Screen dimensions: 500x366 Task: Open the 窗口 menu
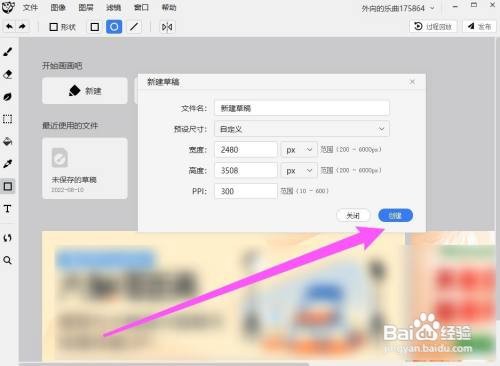pos(141,7)
